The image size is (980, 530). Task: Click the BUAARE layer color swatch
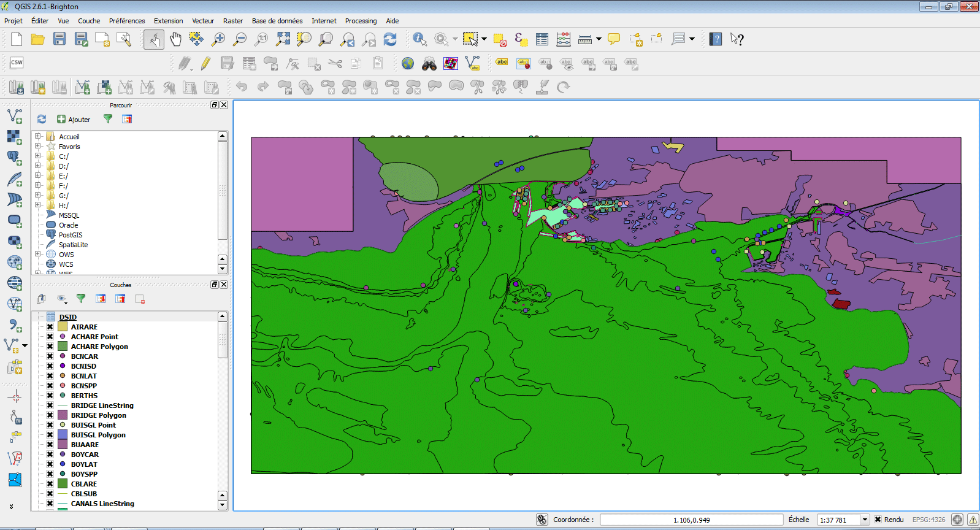[x=63, y=445]
